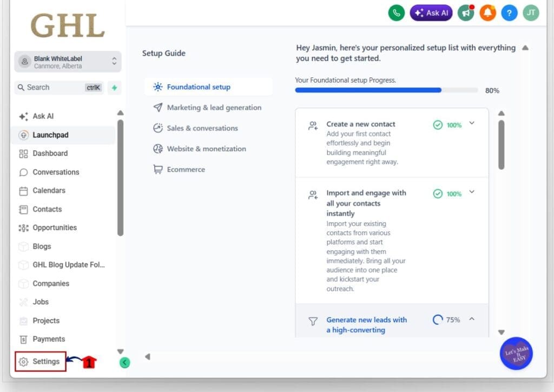
Task: Expand Import and engage with contacts chevron
Action: pos(472,192)
